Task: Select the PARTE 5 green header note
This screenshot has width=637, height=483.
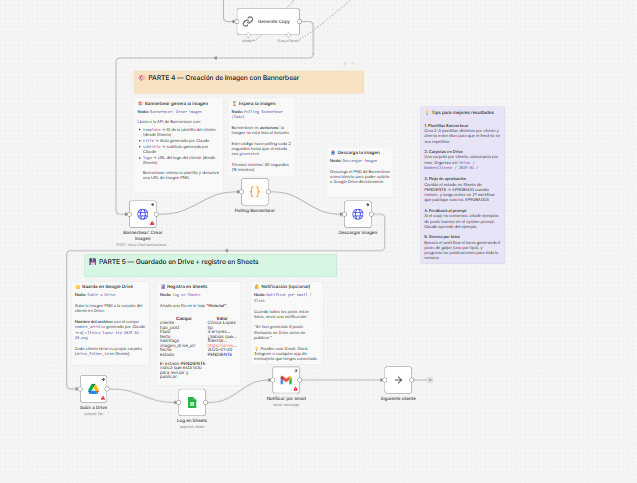Action: coord(210,263)
